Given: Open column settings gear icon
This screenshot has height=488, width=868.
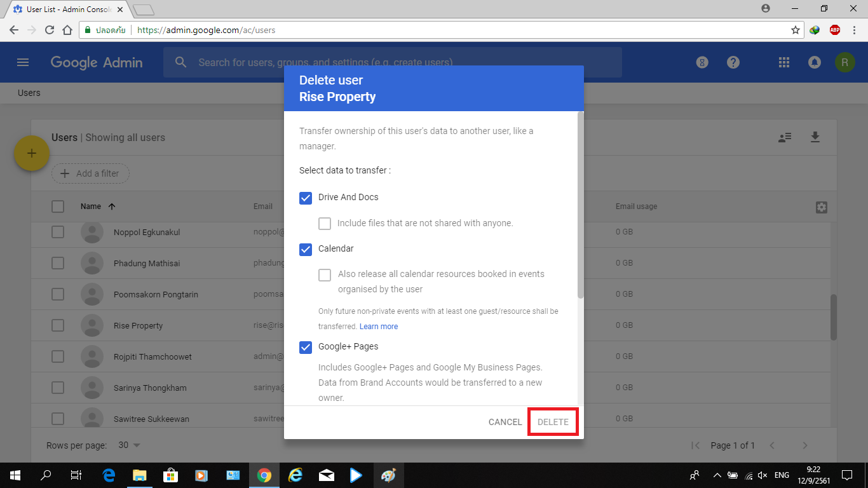Looking at the screenshot, I should tap(821, 207).
